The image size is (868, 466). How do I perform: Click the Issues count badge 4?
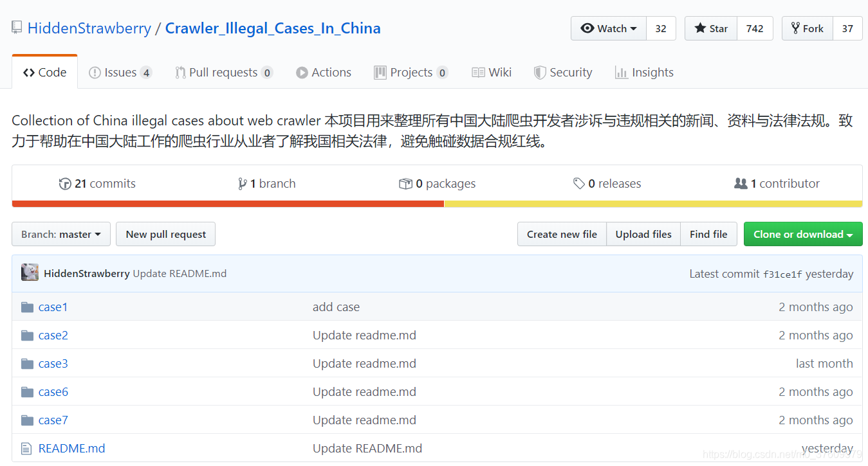(x=147, y=73)
